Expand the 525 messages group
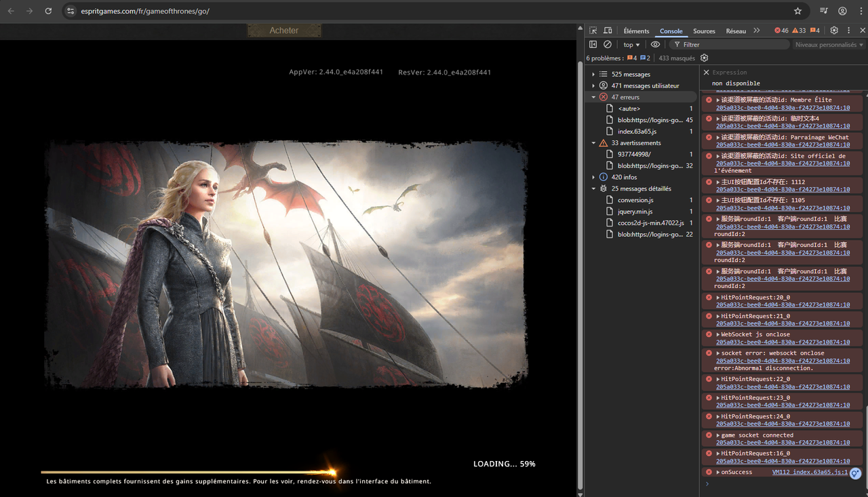868x497 pixels. point(594,75)
